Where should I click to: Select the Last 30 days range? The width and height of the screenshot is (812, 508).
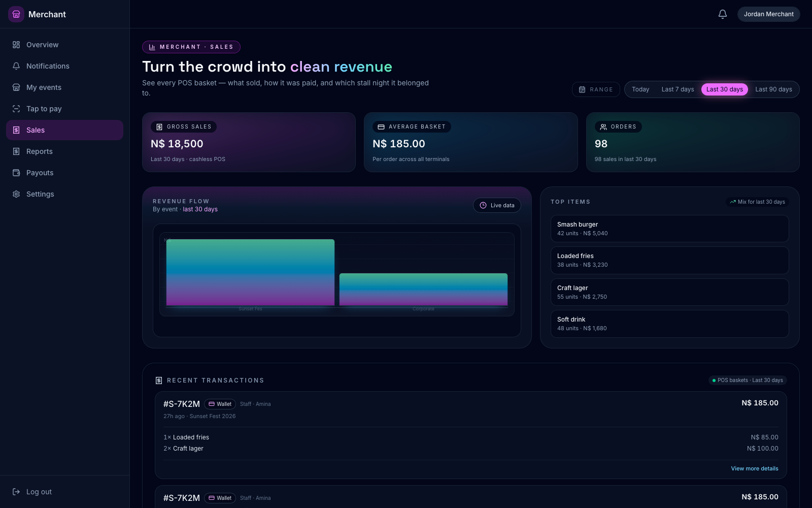point(725,89)
